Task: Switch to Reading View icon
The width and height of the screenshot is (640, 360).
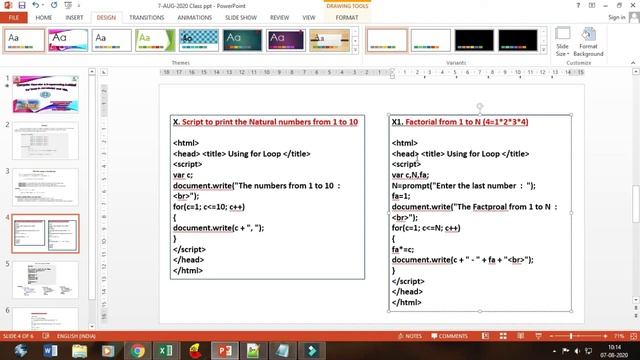Action: point(520,336)
